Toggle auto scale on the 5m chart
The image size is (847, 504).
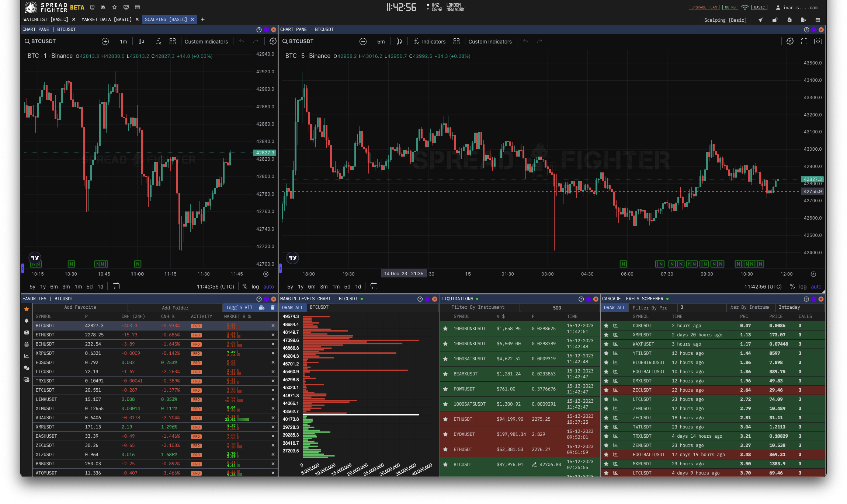[x=816, y=287]
